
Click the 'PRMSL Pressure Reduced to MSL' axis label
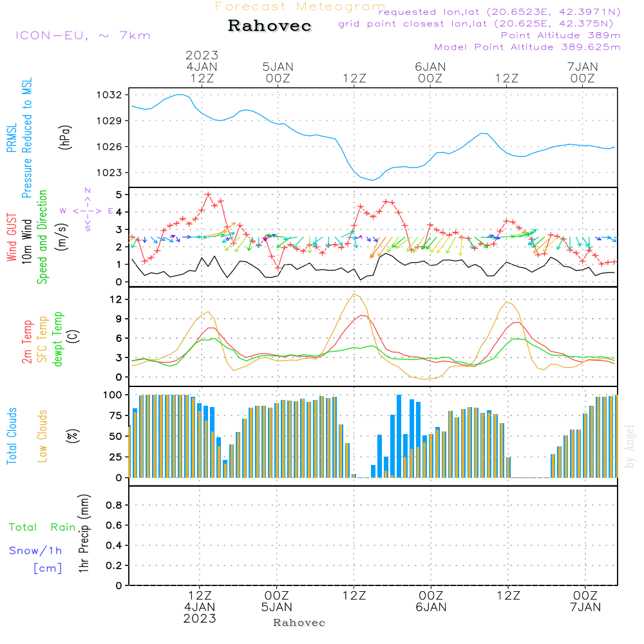[x=19, y=138]
